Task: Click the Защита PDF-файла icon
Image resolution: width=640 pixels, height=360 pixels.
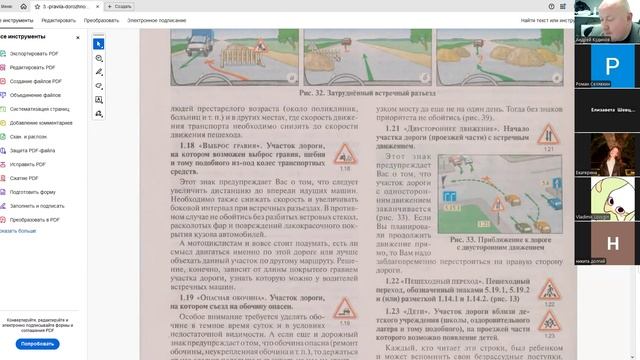Action: tap(2, 151)
